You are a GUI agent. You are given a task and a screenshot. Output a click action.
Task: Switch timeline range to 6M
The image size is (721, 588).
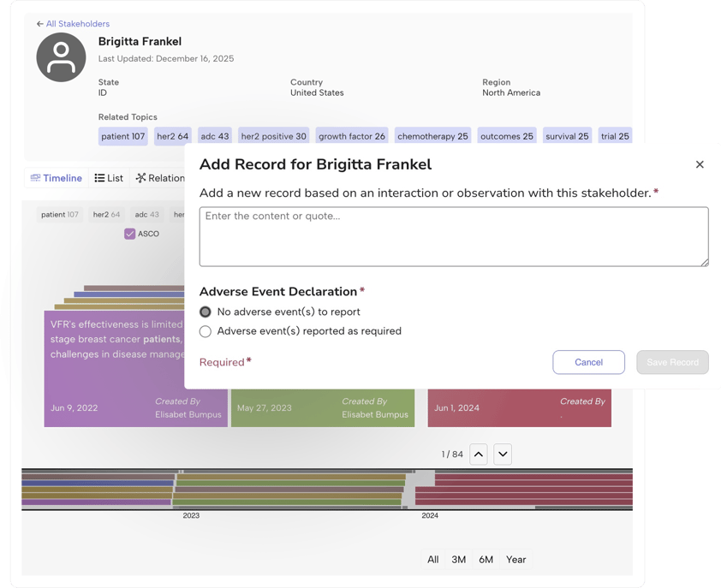point(486,559)
